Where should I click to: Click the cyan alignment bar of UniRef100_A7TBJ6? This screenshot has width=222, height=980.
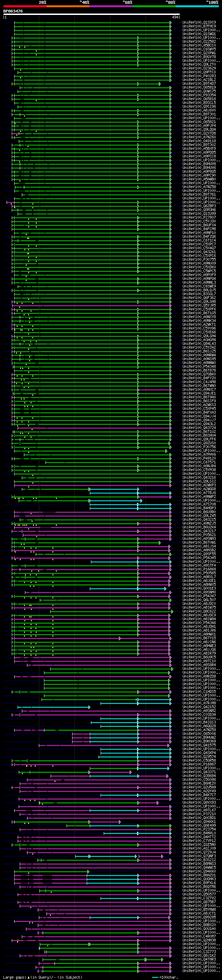tap(130, 493)
